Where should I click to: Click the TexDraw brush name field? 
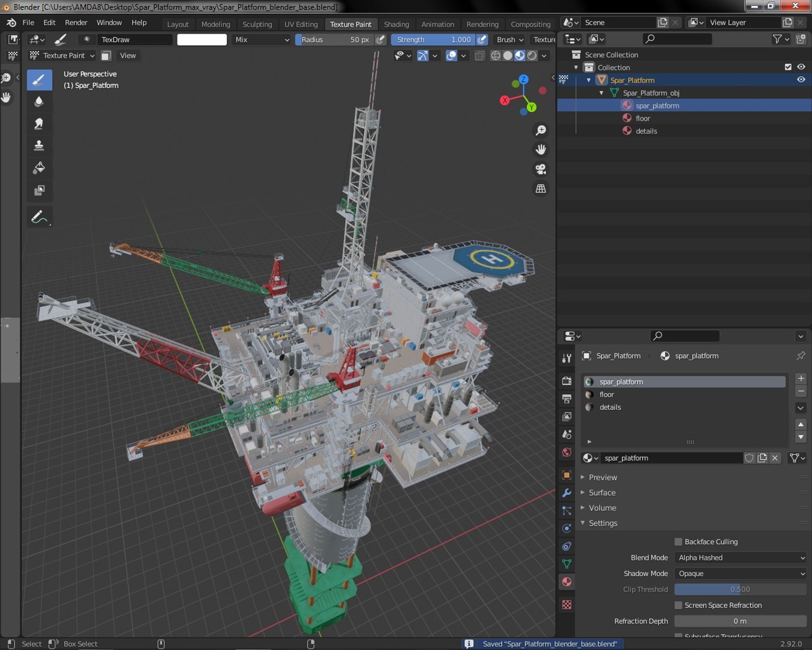tap(135, 39)
